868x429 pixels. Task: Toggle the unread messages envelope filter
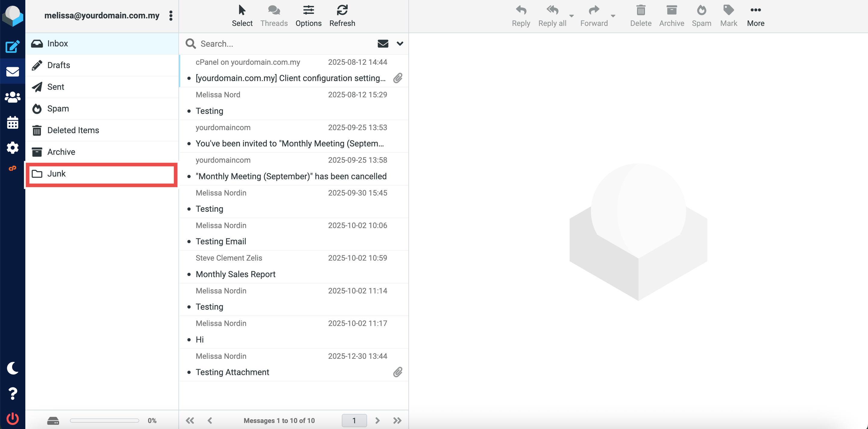pos(383,43)
